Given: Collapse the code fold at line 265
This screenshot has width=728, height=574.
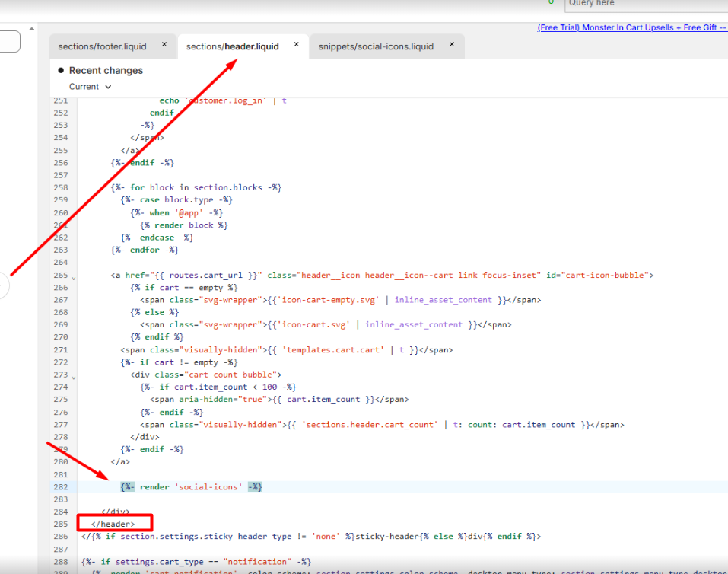Looking at the screenshot, I should click(x=73, y=278).
